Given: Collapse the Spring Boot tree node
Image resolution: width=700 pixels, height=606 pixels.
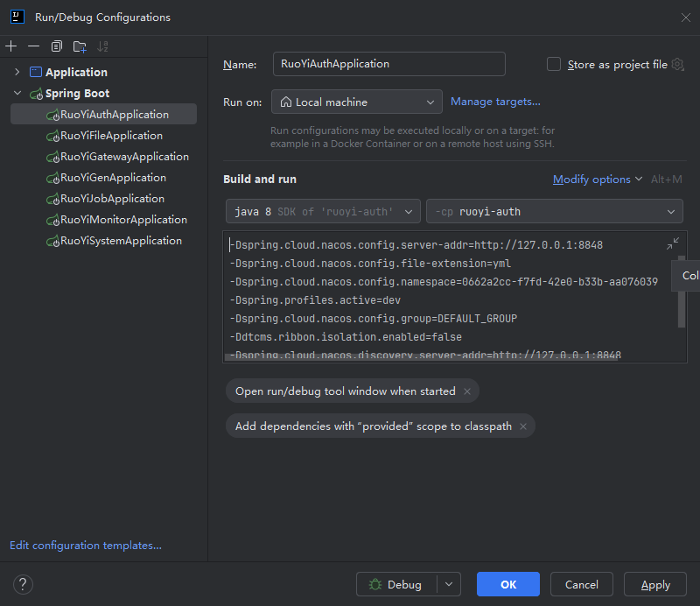Looking at the screenshot, I should 17,93.
